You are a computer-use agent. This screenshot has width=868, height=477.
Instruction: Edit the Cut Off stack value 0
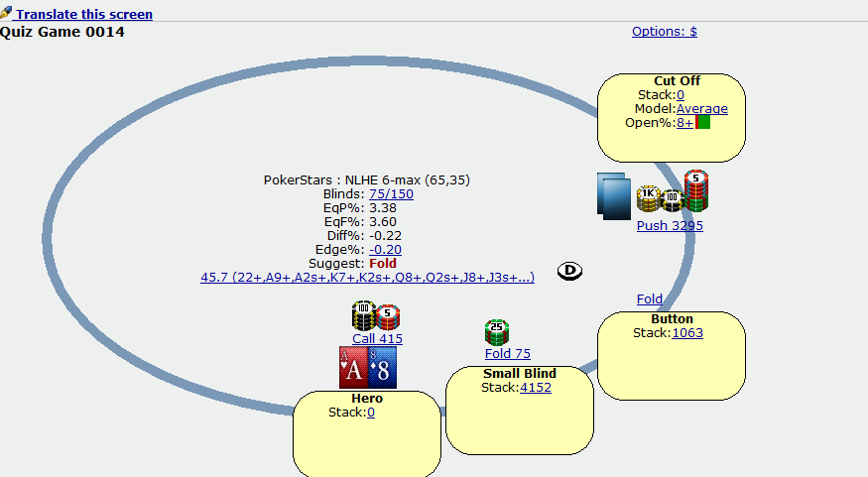[681, 94]
